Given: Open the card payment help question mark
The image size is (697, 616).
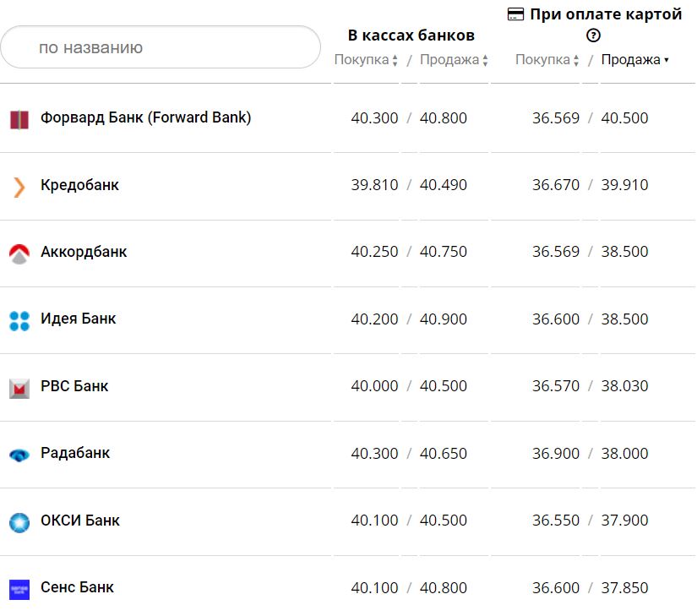Looking at the screenshot, I should [593, 35].
